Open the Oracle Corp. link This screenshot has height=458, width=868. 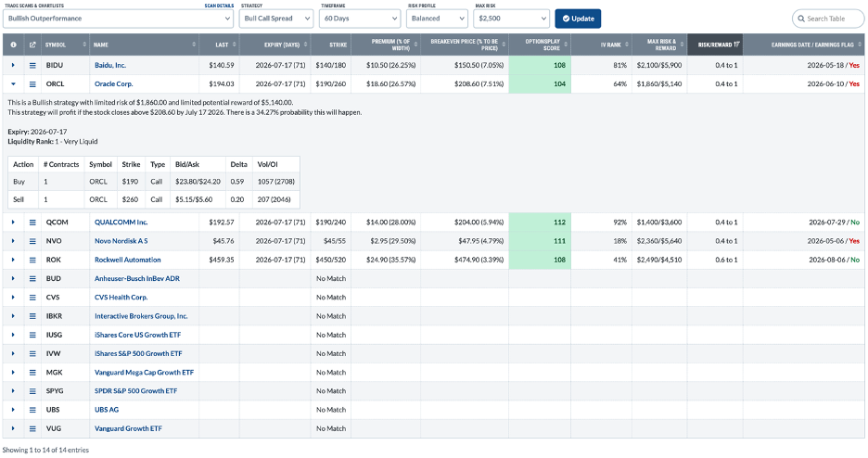coord(113,84)
